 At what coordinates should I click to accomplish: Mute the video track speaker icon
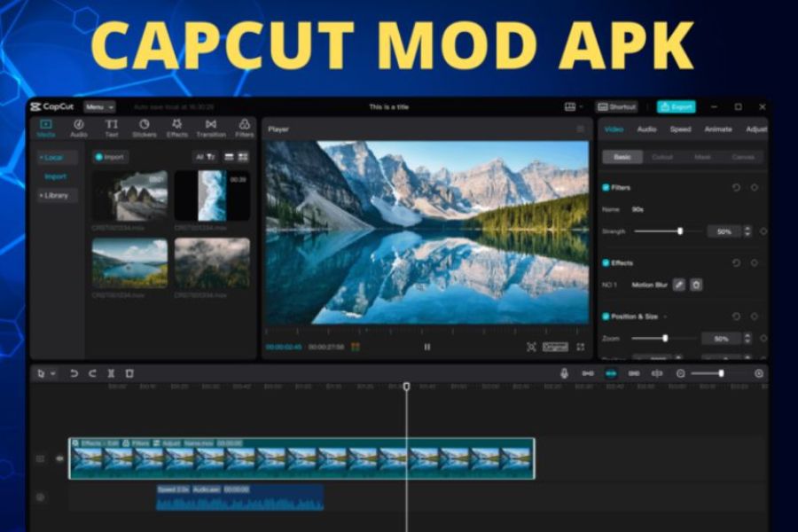tap(59, 458)
